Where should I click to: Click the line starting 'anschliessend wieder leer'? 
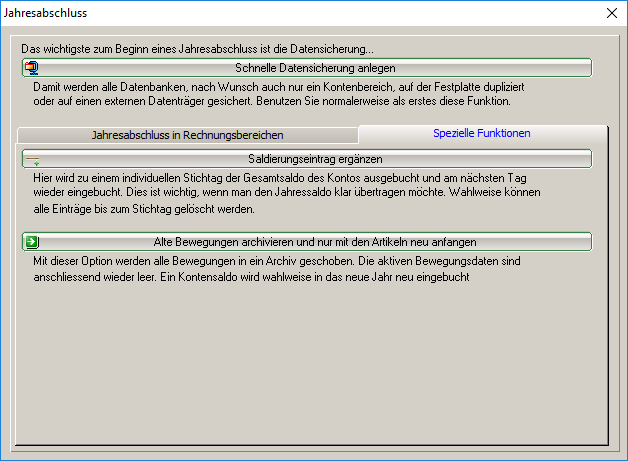click(251, 277)
